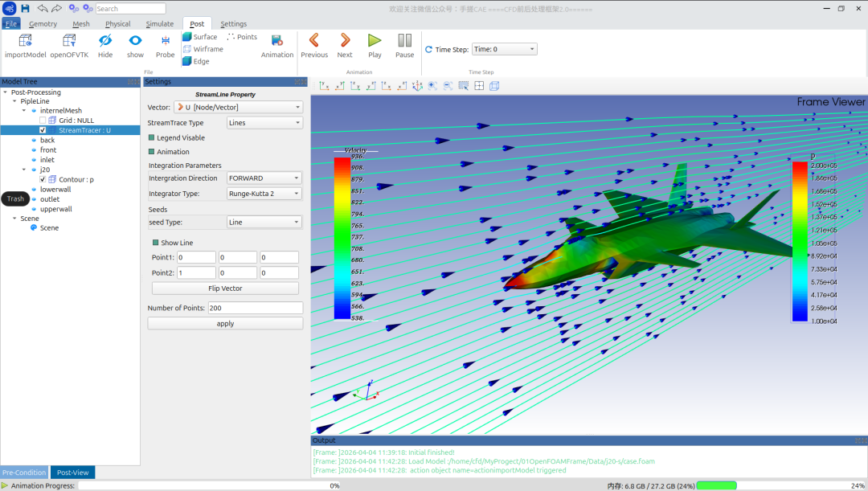
Task: Set view to +XY plane (y up, x right)
Action: (325, 86)
